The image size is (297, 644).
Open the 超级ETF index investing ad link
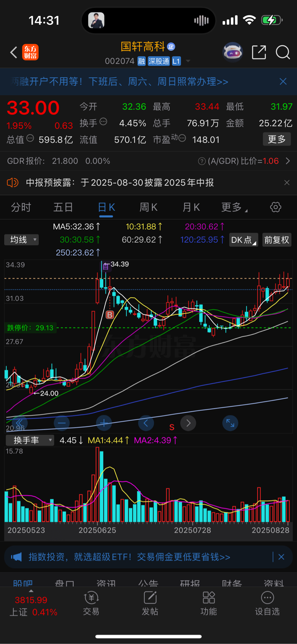pyautogui.click(x=129, y=557)
